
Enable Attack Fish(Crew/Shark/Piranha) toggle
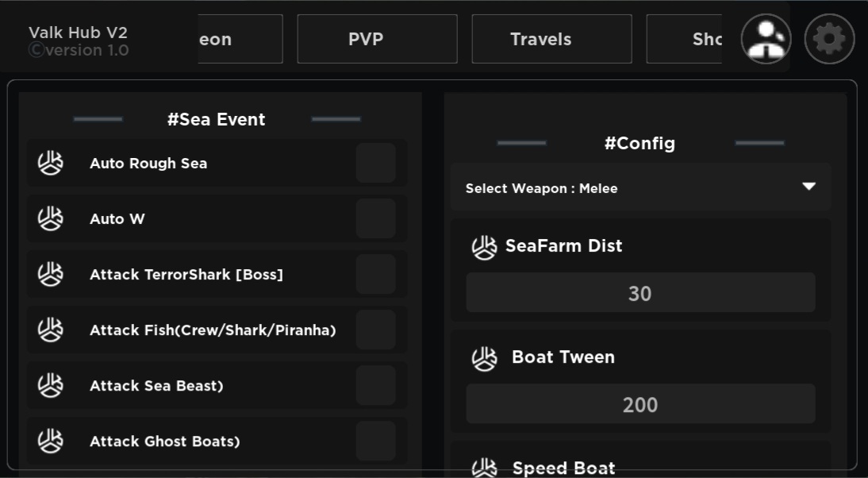(x=375, y=330)
